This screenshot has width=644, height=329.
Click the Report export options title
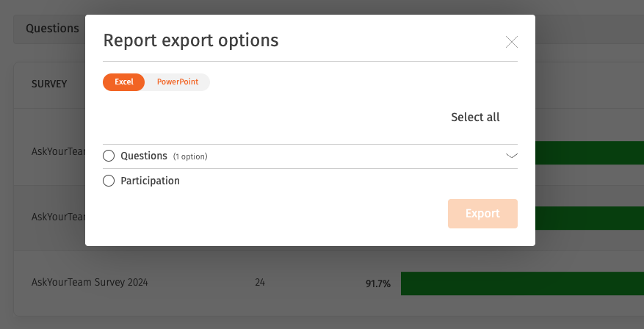(191, 40)
